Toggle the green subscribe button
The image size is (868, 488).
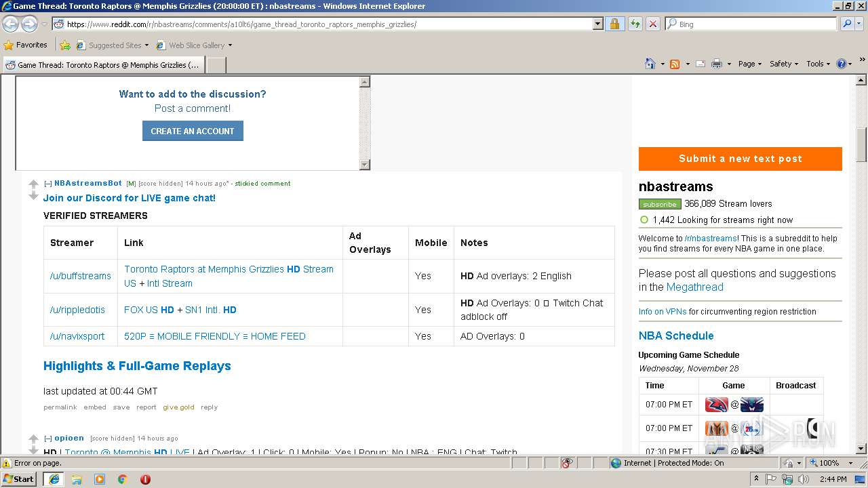pyautogui.click(x=660, y=204)
